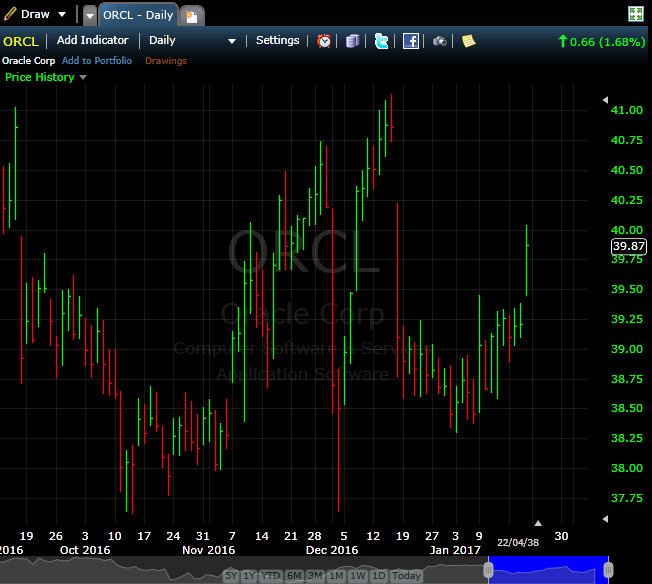Switch to the ORCL - Daily tab
The image size is (652, 584).
click(x=138, y=15)
